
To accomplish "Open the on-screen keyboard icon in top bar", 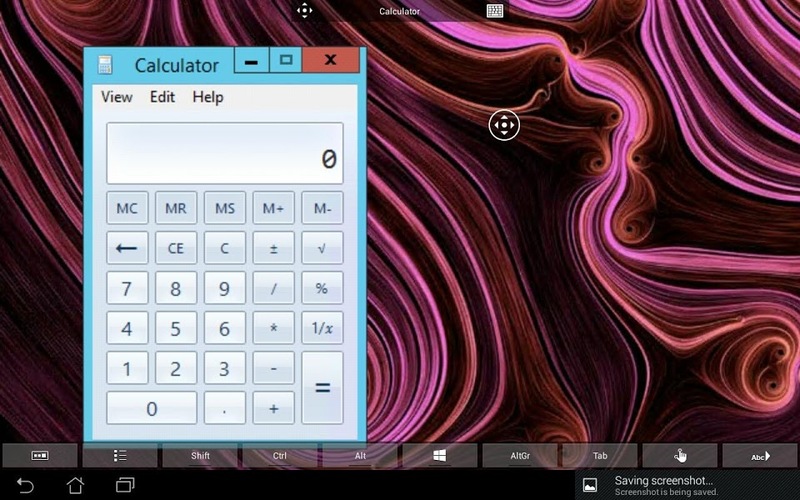I will (x=495, y=11).
